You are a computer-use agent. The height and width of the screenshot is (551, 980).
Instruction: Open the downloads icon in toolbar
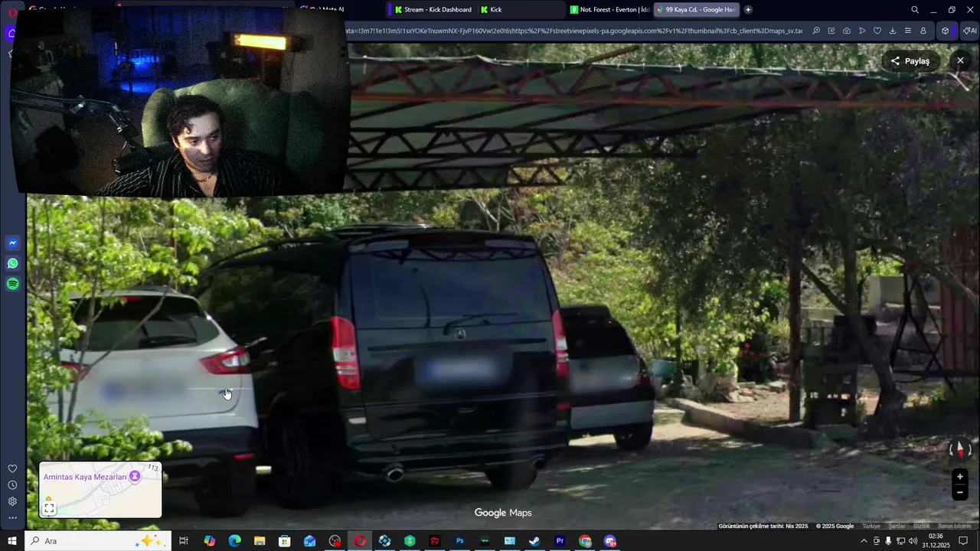click(x=893, y=31)
